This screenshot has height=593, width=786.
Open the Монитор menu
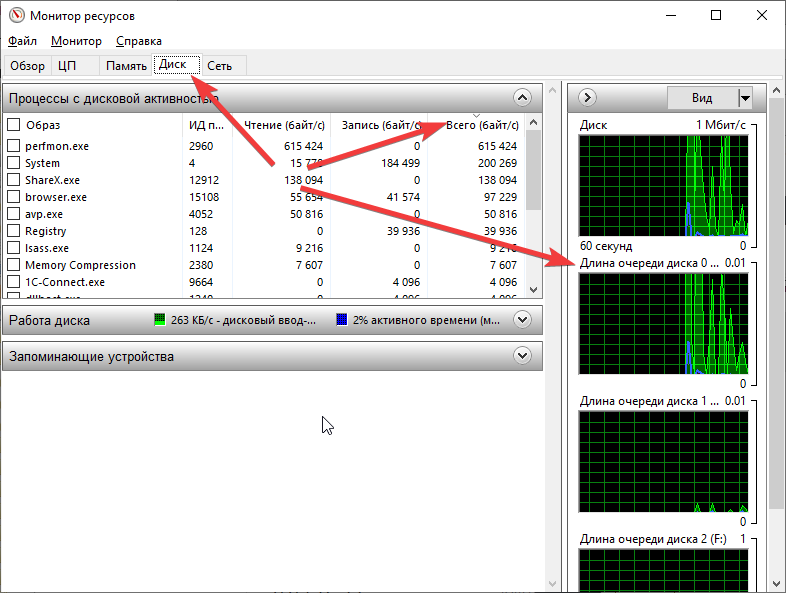pyautogui.click(x=76, y=41)
